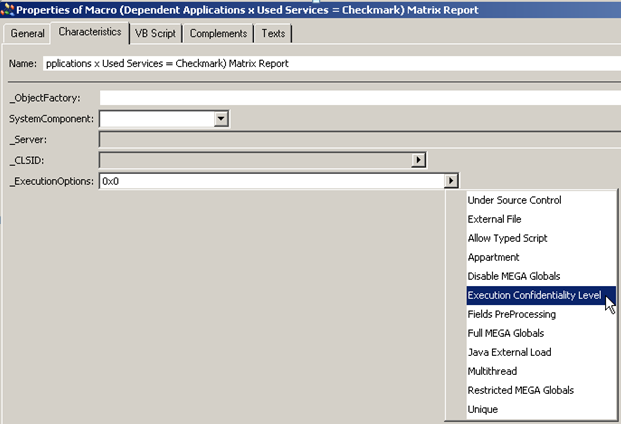Expand the SystemComponent dropdown

tap(222, 119)
